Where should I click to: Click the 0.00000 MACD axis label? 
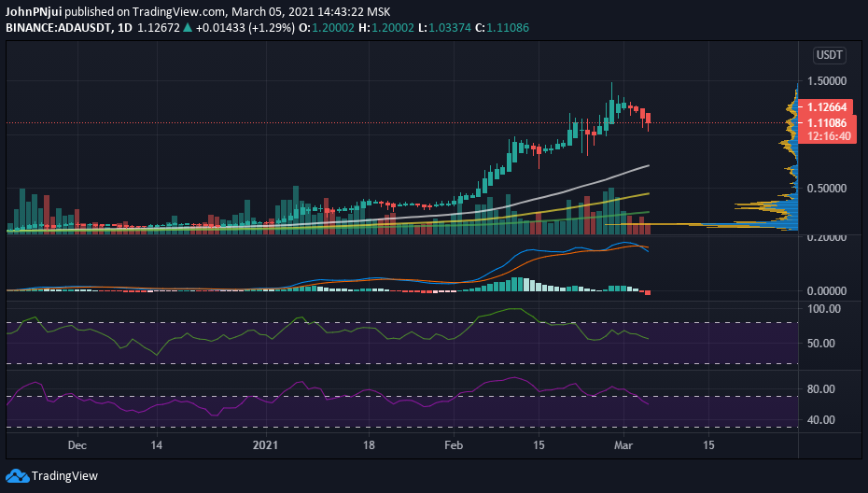[x=827, y=290]
